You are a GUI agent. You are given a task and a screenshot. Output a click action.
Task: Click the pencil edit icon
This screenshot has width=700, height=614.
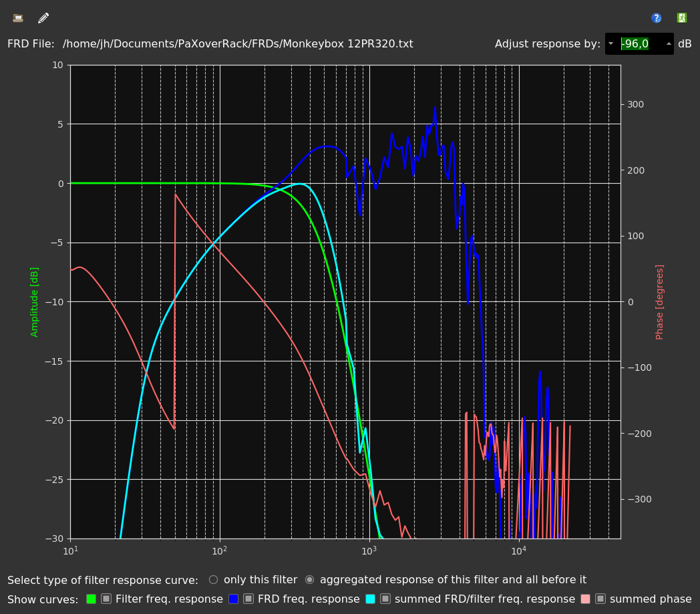point(43,18)
